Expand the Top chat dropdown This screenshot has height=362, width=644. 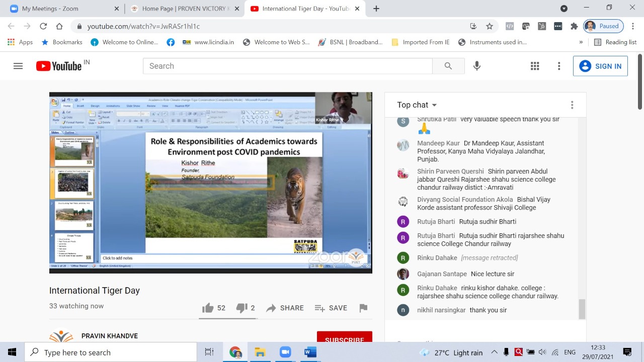click(417, 105)
